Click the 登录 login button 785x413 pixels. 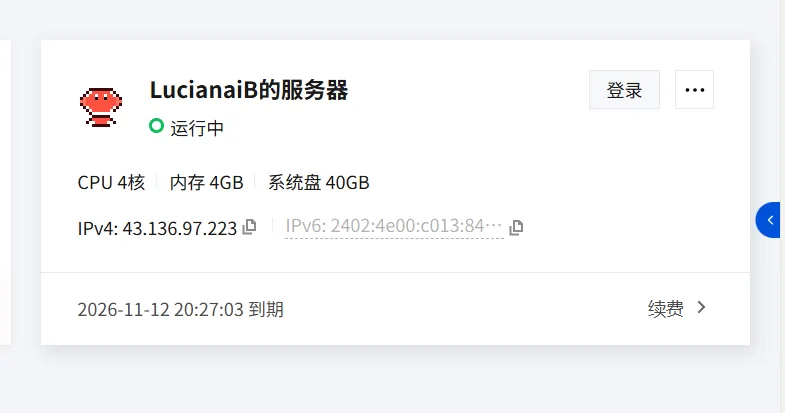point(624,90)
